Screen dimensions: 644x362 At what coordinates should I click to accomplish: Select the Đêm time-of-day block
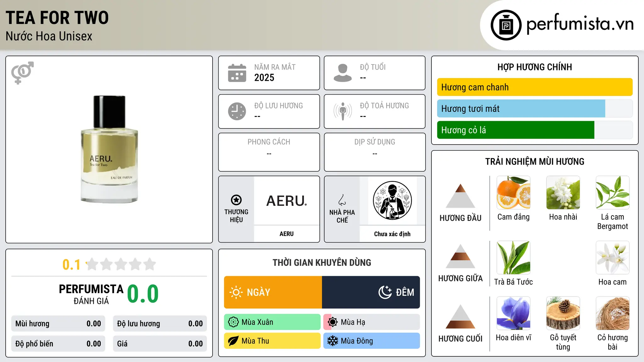[x=371, y=292]
